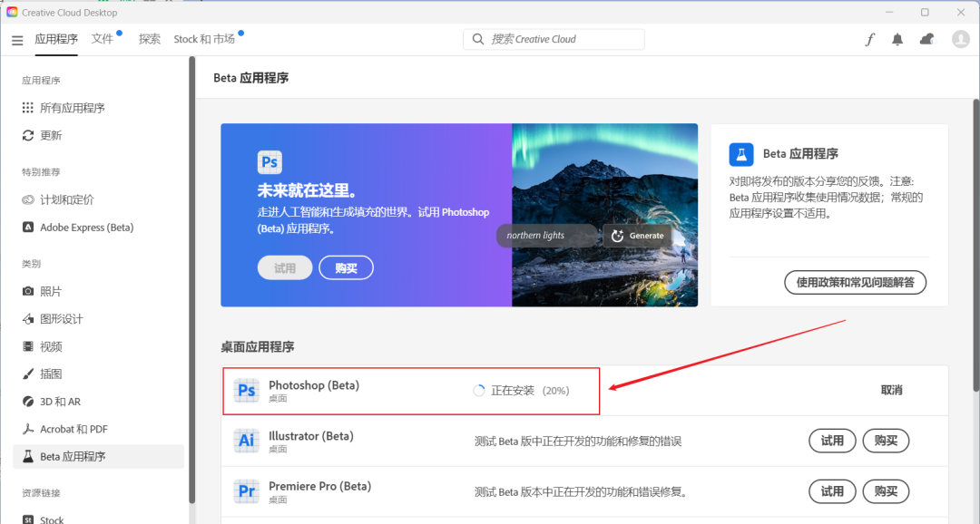Click the 更新 refresh icon
Viewport: 980px width, 524px height.
30,135
